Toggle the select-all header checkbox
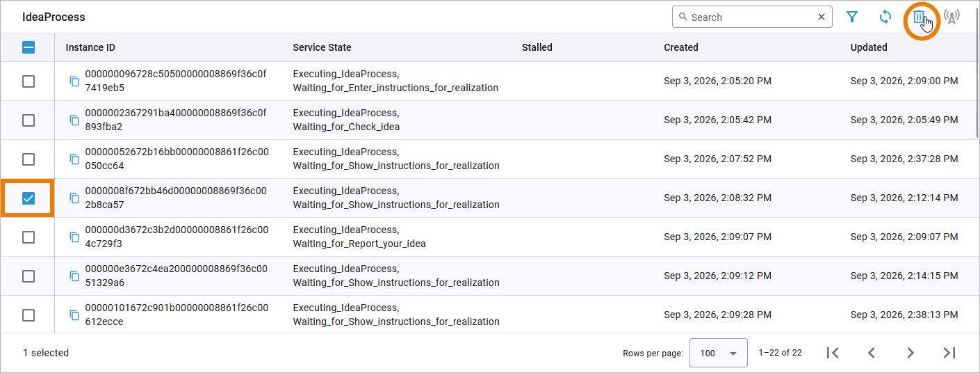980x373 pixels. [x=28, y=48]
